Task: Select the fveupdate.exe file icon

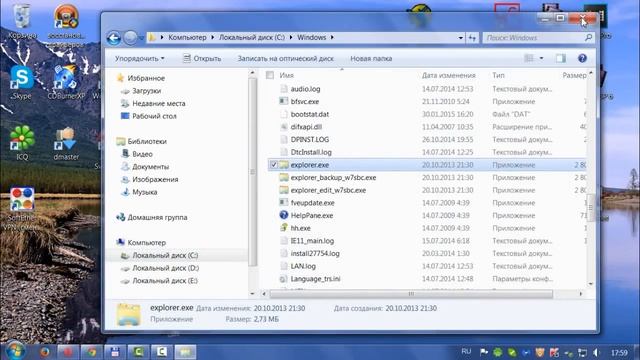Action: click(x=284, y=202)
